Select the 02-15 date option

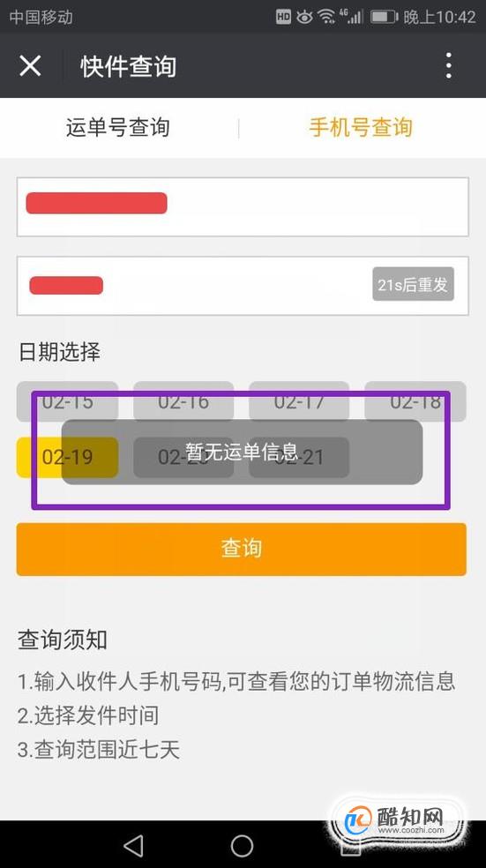pyautogui.click(x=68, y=401)
